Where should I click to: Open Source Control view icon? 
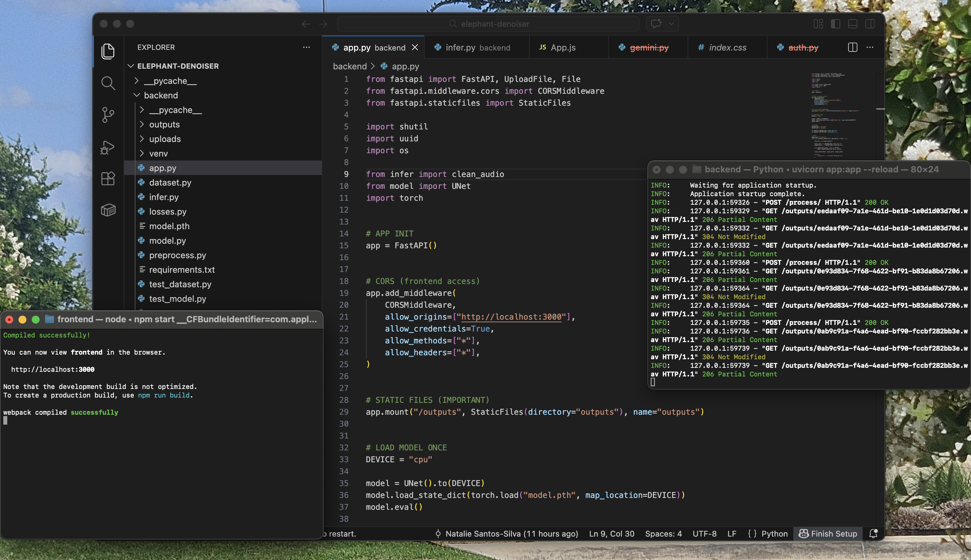(108, 115)
